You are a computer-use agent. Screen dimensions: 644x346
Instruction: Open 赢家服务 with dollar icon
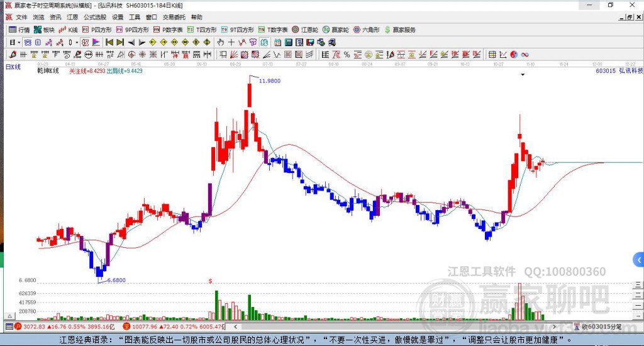point(400,30)
